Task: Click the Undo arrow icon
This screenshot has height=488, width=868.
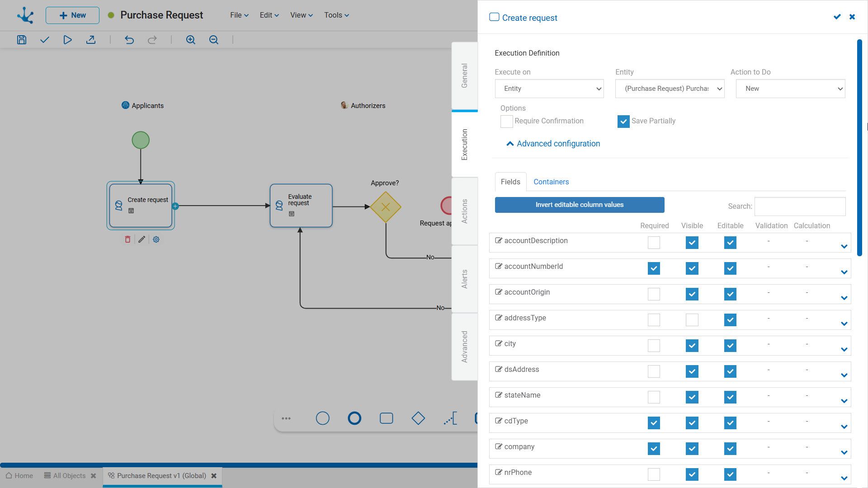Action: click(x=129, y=40)
